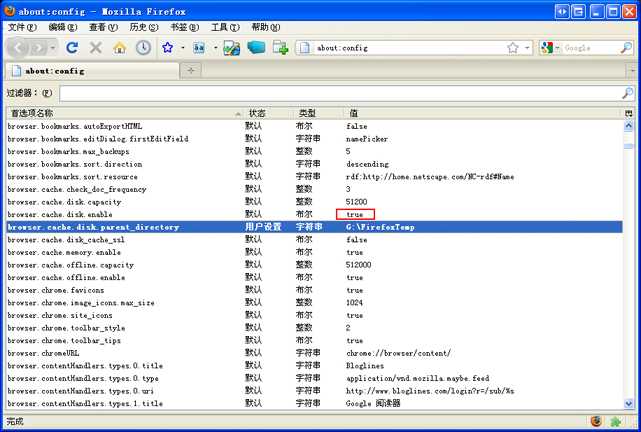Open the 文件 (File) menu
641x432 pixels.
coord(22,27)
